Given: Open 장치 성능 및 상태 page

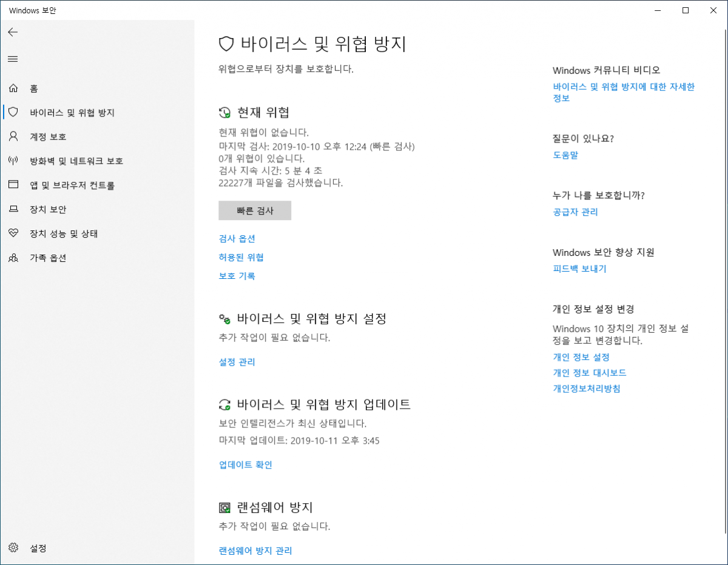Looking at the screenshot, I should click(x=64, y=233).
